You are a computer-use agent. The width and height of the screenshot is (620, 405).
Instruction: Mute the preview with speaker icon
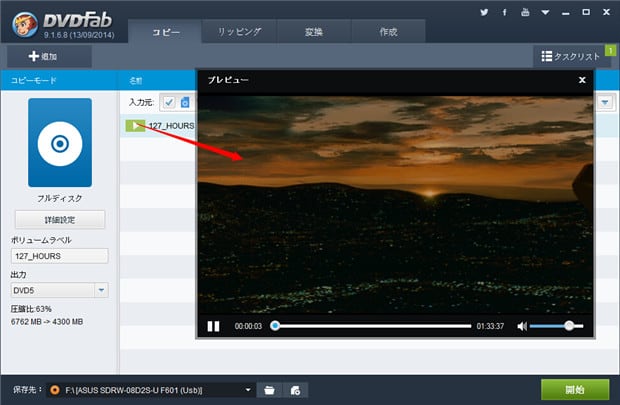[x=520, y=326]
